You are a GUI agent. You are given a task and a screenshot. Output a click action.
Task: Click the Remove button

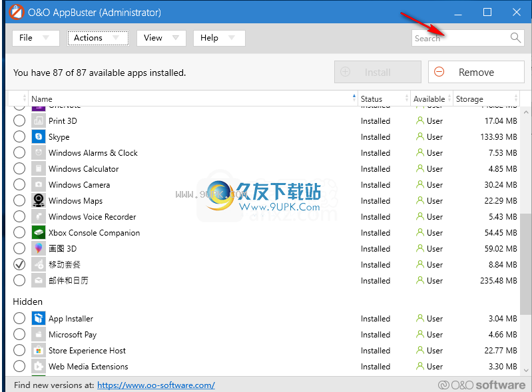tap(476, 72)
